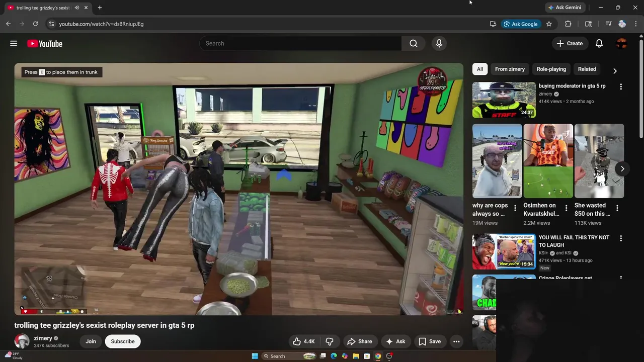The height and width of the screenshot is (362, 644).
Task: Open options for She wasted $50 short
Action: pyautogui.click(x=617, y=208)
